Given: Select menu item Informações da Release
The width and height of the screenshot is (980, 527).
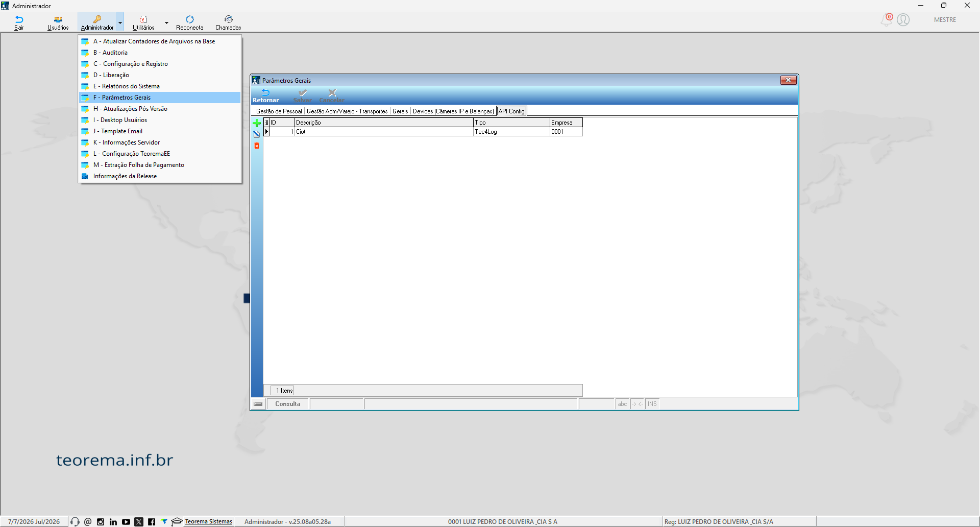Looking at the screenshot, I should coord(160,176).
